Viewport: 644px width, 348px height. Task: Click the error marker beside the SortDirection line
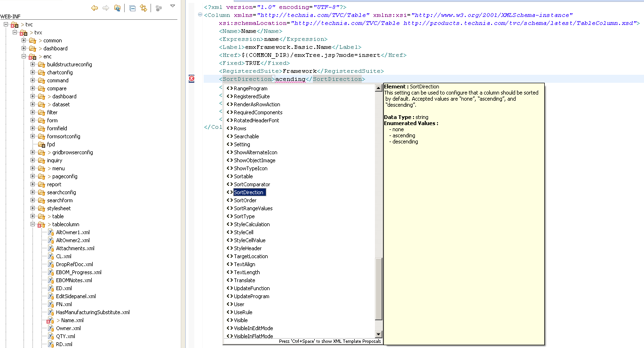[x=191, y=79]
